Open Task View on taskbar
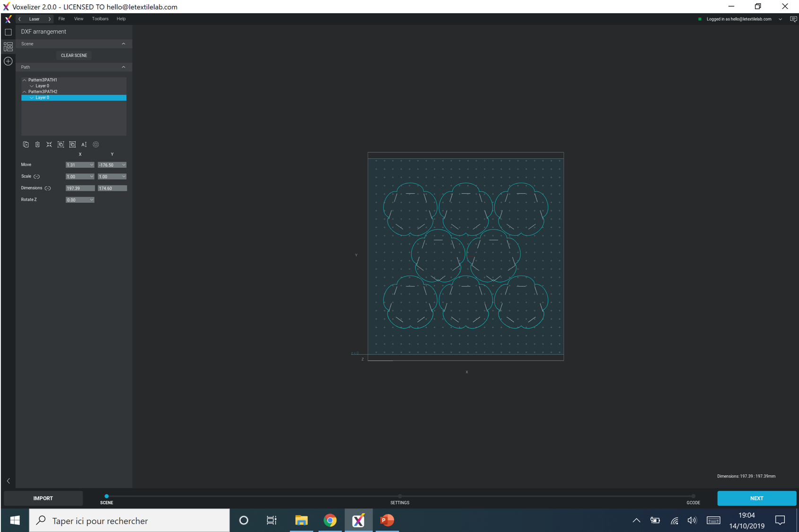 click(x=272, y=521)
